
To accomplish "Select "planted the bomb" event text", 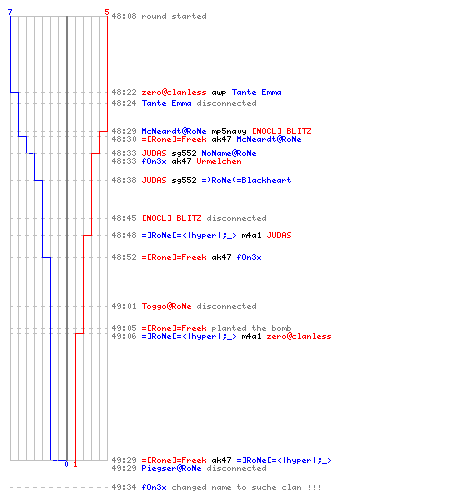I will [251, 328].
